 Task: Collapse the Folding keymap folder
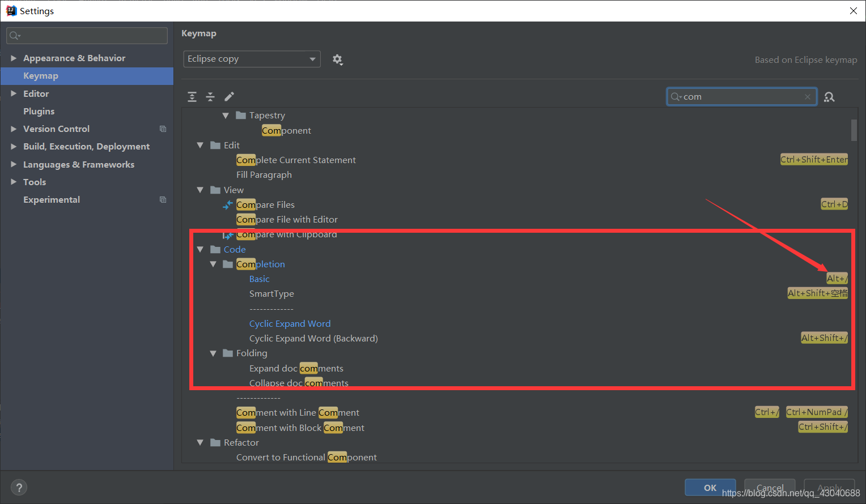(213, 353)
